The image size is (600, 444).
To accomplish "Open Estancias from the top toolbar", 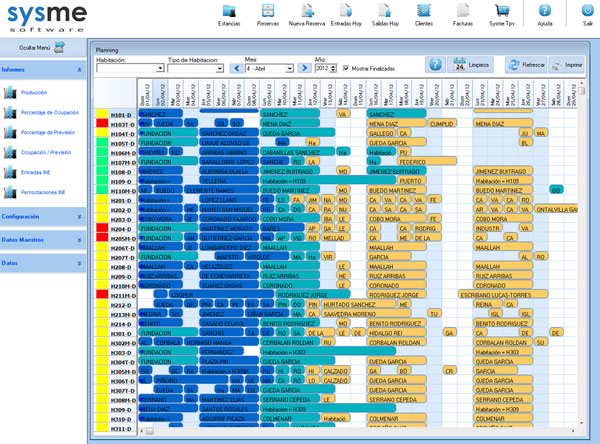I will tap(229, 15).
